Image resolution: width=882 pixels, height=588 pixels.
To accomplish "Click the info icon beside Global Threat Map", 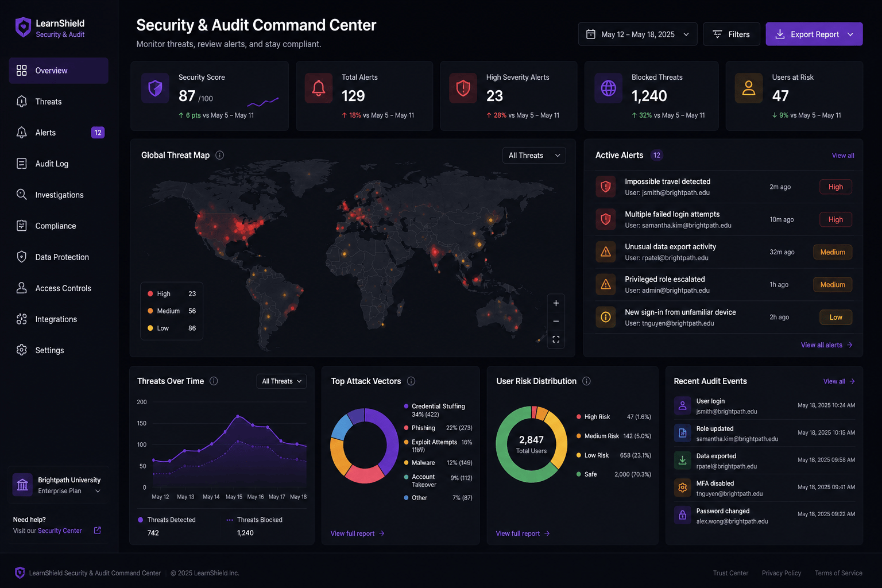I will click(x=219, y=155).
